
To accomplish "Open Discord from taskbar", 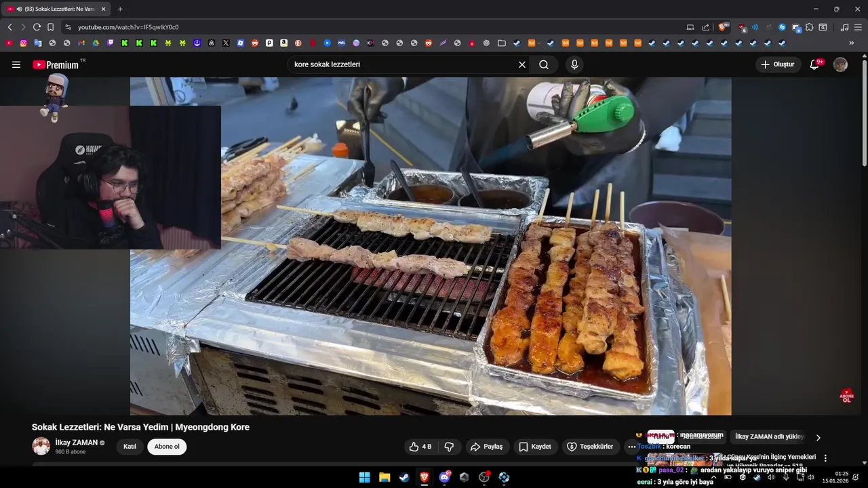I will click(444, 477).
